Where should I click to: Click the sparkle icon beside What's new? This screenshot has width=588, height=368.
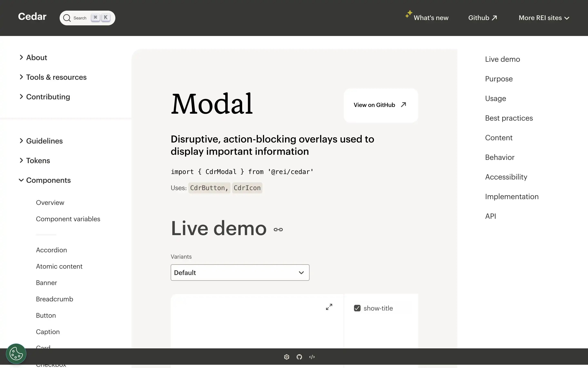(409, 14)
